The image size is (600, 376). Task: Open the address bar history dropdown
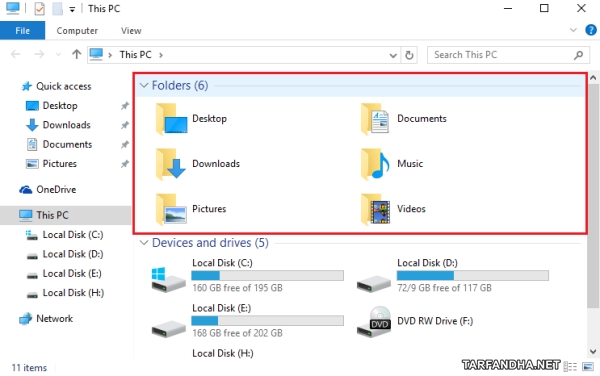pos(393,55)
